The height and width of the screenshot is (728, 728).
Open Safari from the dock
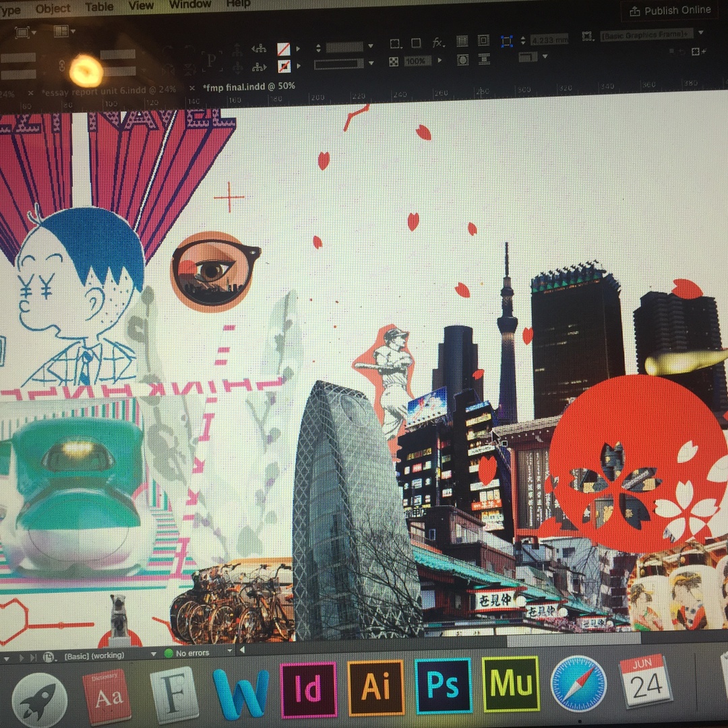click(x=578, y=684)
